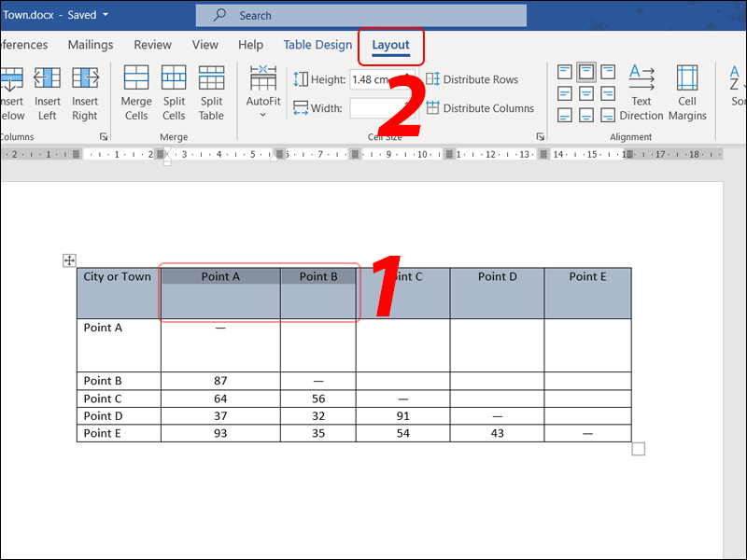This screenshot has height=560, width=747.
Task: Open Cell Margins settings
Action: pyautogui.click(x=687, y=91)
